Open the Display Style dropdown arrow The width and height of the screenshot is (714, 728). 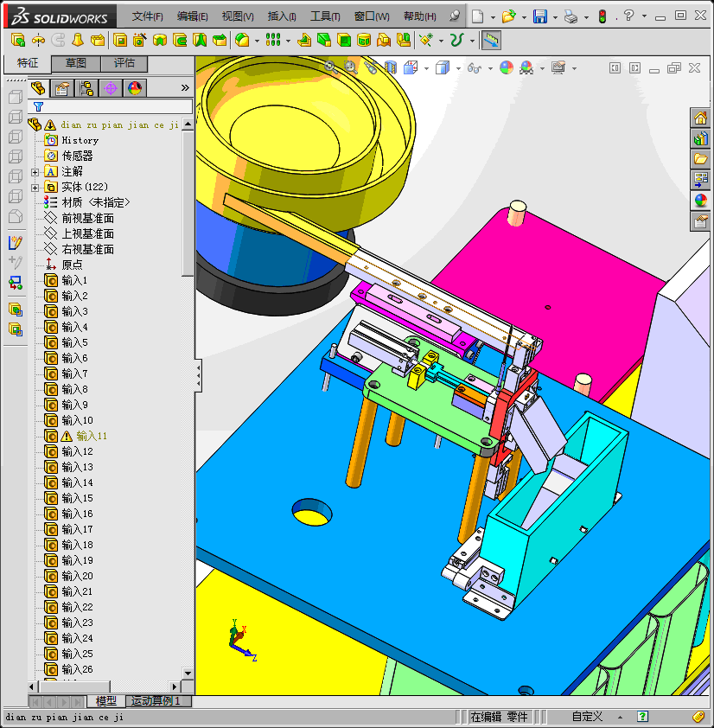(x=458, y=68)
